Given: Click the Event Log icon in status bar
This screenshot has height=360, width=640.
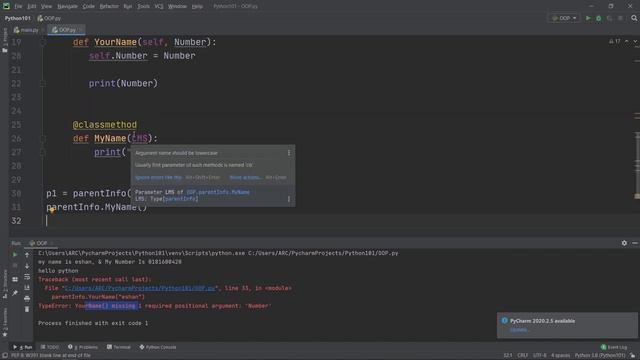Looking at the screenshot, I should pos(603,347).
